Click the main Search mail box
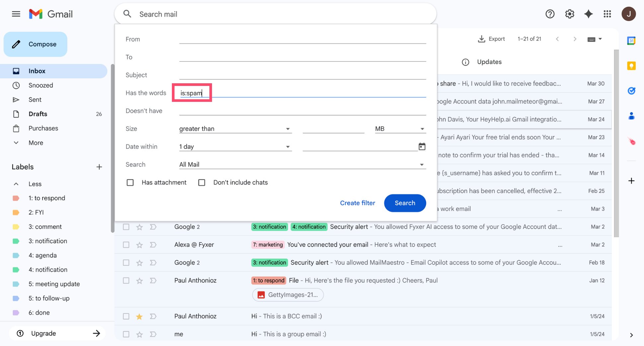This screenshot has width=644, height=346. 275,14
